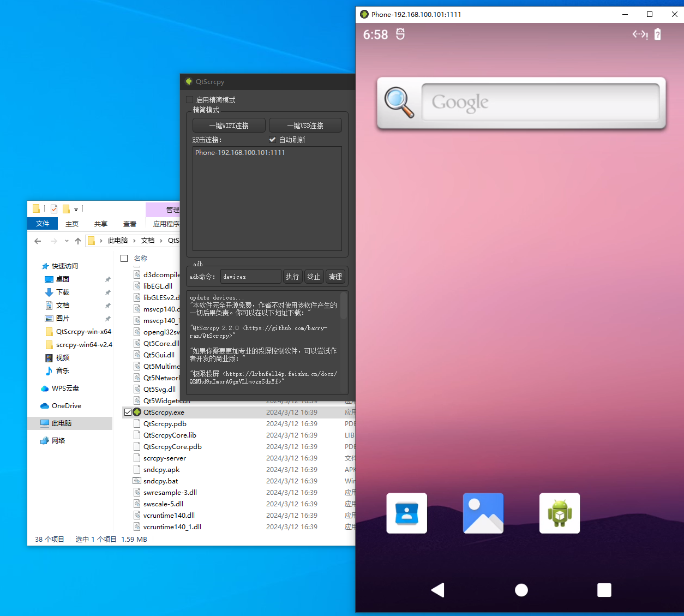684x616 pixels.
Task: Click the up arrow in File Explorer
Action: pos(78,241)
